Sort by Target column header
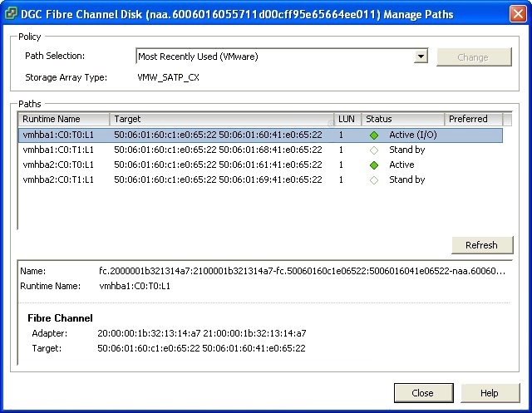 [x=222, y=119]
